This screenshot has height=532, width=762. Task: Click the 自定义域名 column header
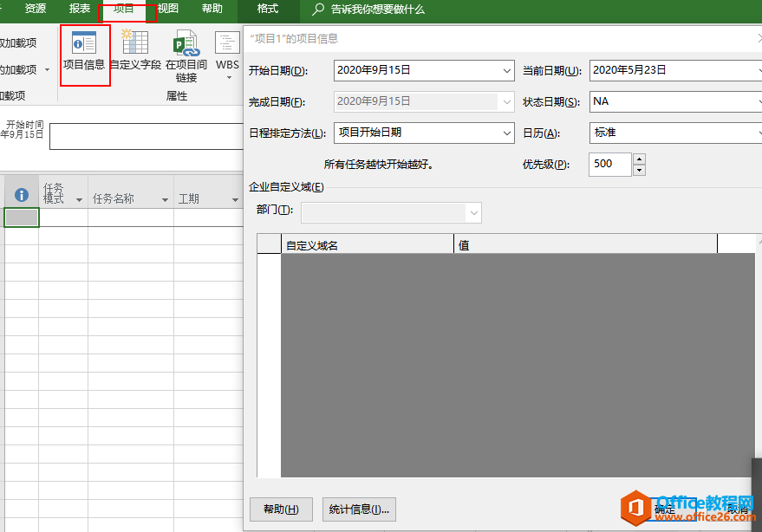point(368,245)
